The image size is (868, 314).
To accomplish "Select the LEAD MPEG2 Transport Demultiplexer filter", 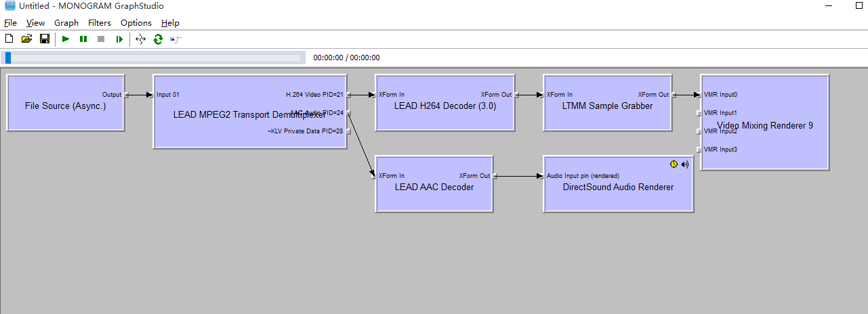I will click(251, 112).
